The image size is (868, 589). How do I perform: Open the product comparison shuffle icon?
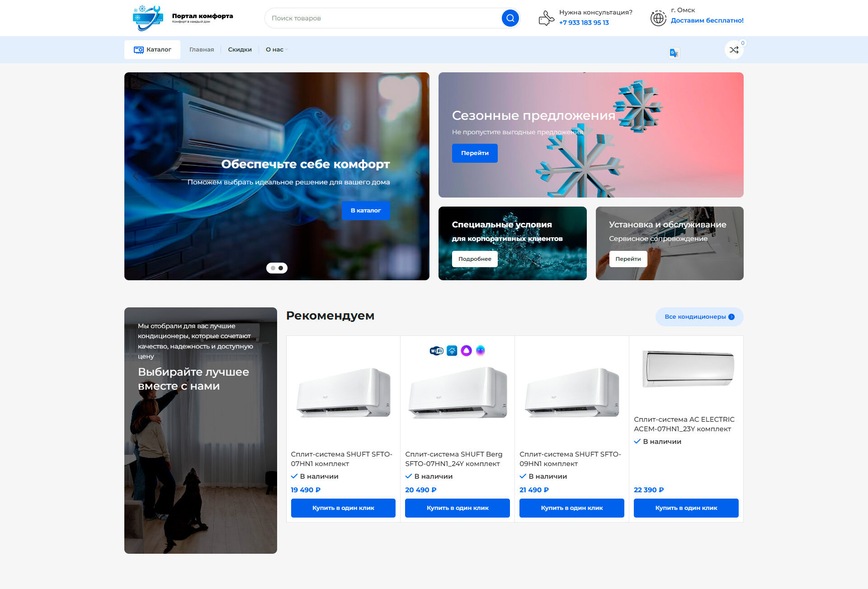pos(734,50)
